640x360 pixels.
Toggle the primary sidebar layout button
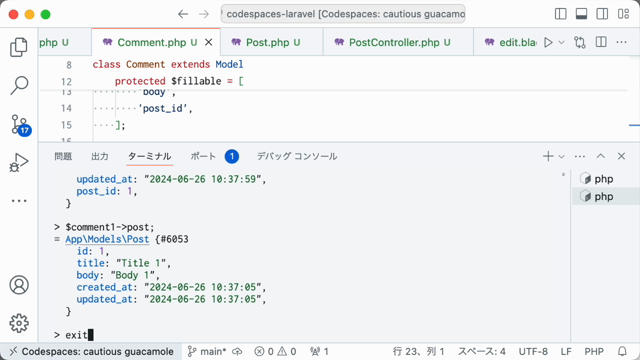[x=560, y=14]
